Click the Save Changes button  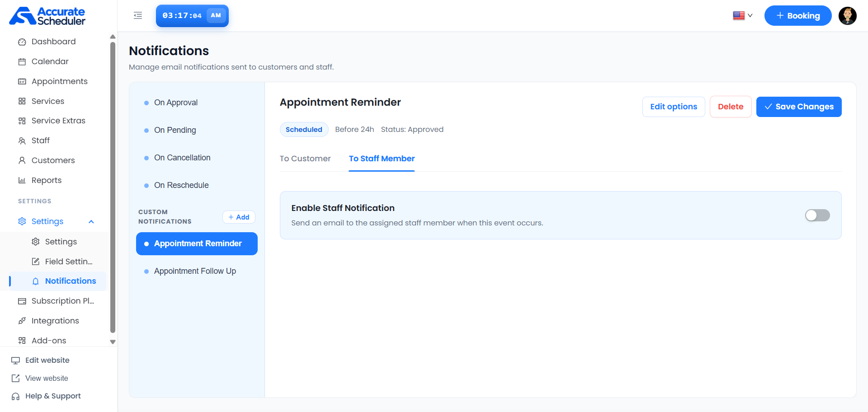(799, 107)
